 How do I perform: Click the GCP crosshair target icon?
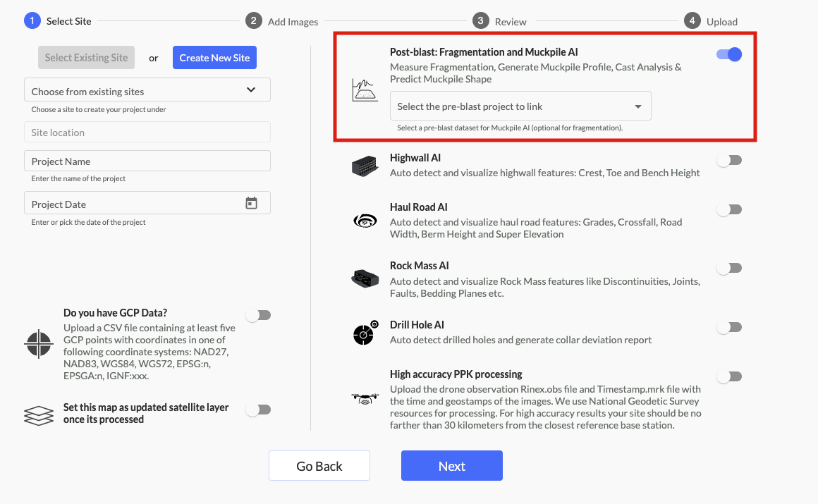[39, 344]
